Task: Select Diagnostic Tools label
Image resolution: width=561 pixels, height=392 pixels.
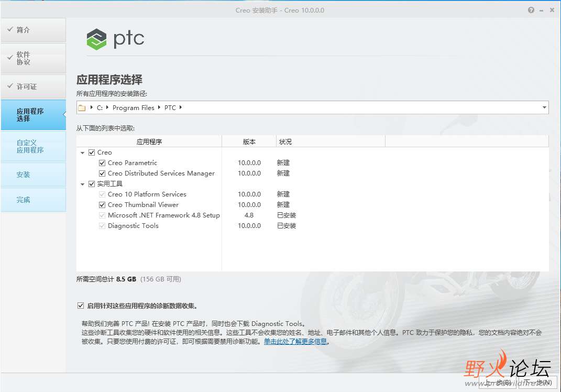Action: (133, 226)
